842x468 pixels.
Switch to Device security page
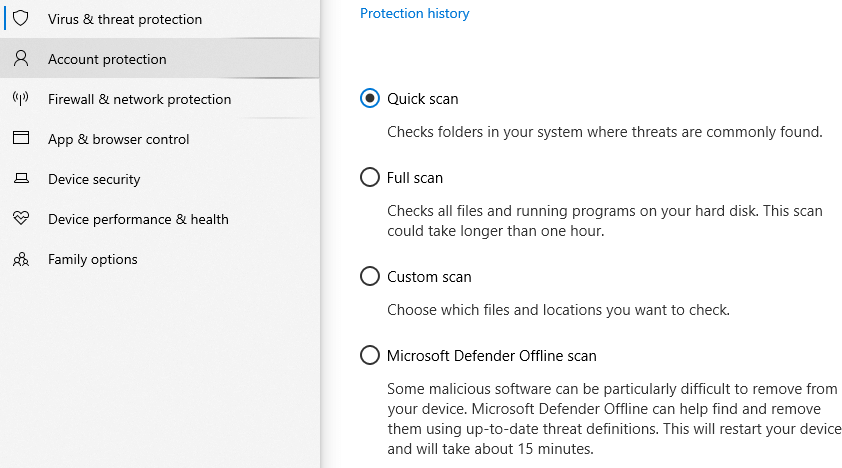(159, 179)
